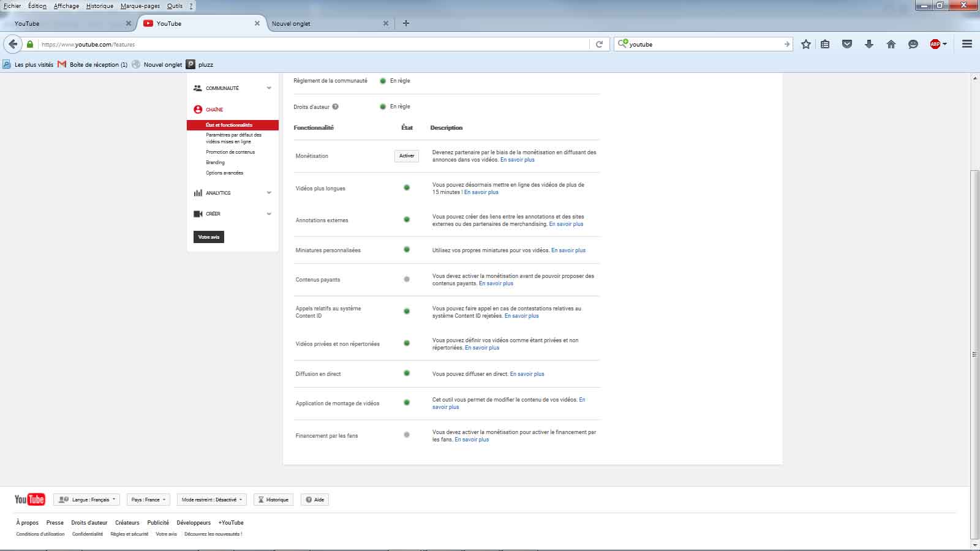This screenshot has width=980, height=551.
Task: Open a new tab with the plus icon
Action: (x=406, y=23)
